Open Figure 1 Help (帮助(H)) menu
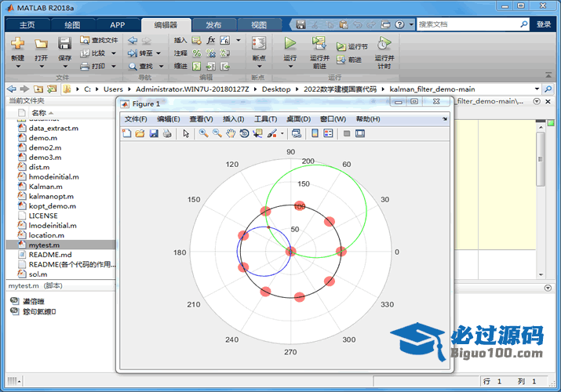The width and height of the screenshot is (561, 392). click(x=368, y=119)
